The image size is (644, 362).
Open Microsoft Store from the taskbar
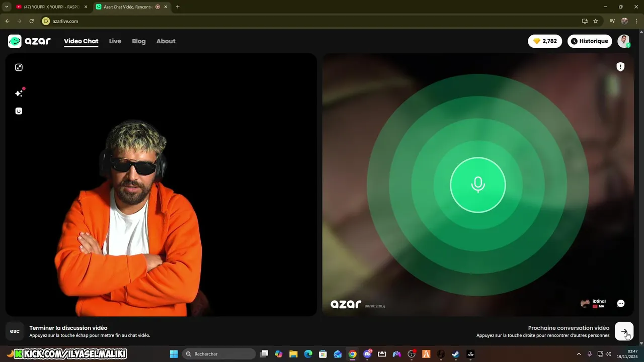pos(323,354)
